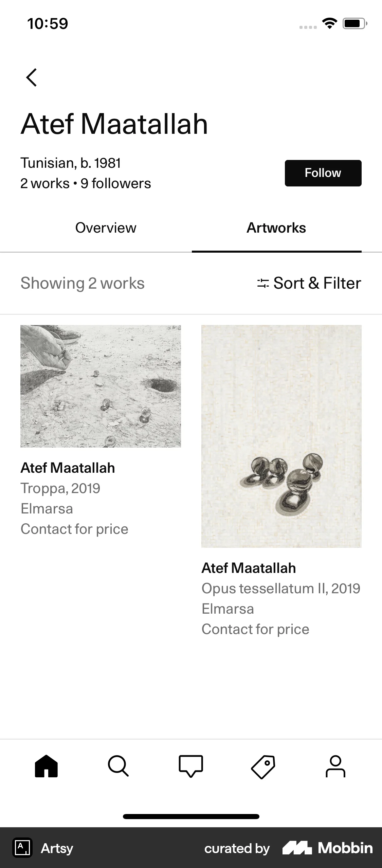Image resolution: width=382 pixels, height=868 pixels.
Task: Tap the Mobbin logo in footer
Action: 328,848
